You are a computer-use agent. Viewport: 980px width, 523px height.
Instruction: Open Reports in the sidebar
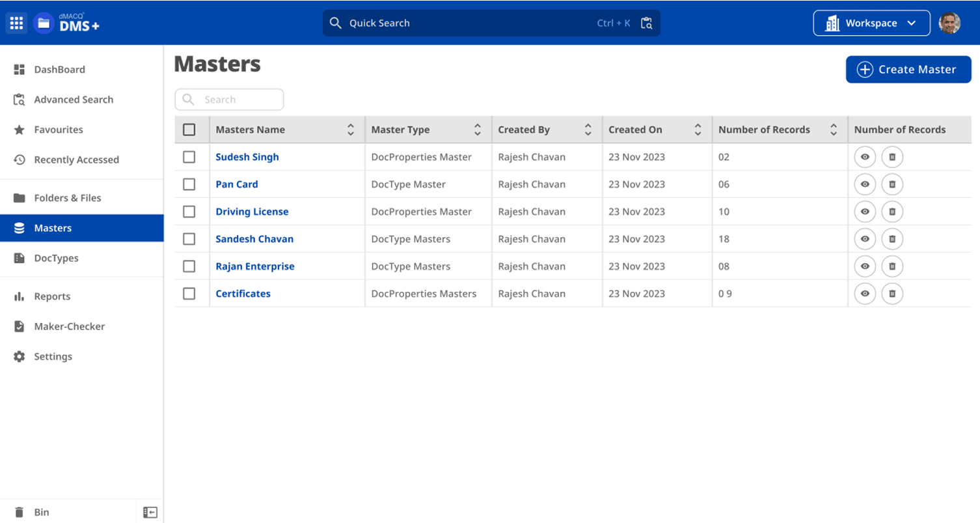click(x=82, y=296)
